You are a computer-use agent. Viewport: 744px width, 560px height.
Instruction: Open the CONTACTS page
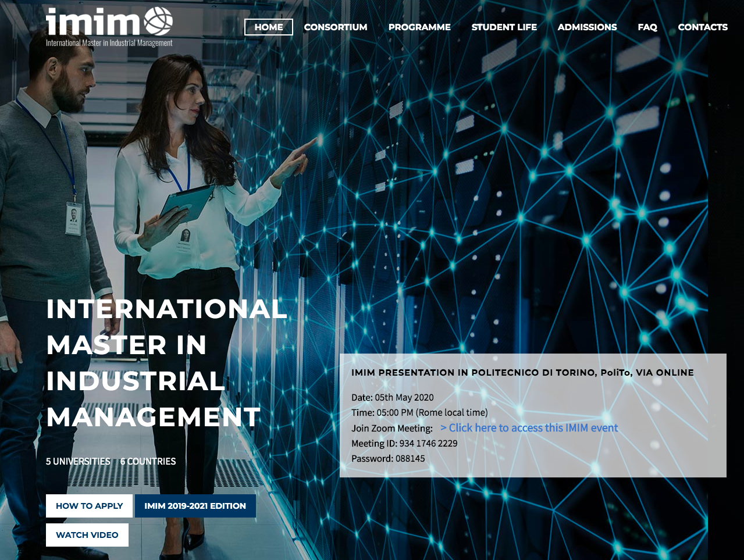703,27
